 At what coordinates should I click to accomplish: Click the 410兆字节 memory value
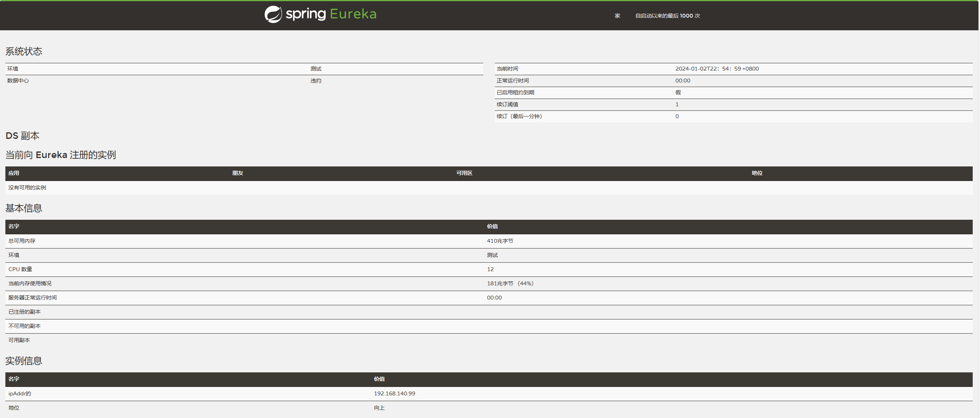click(x=500, y=241)
